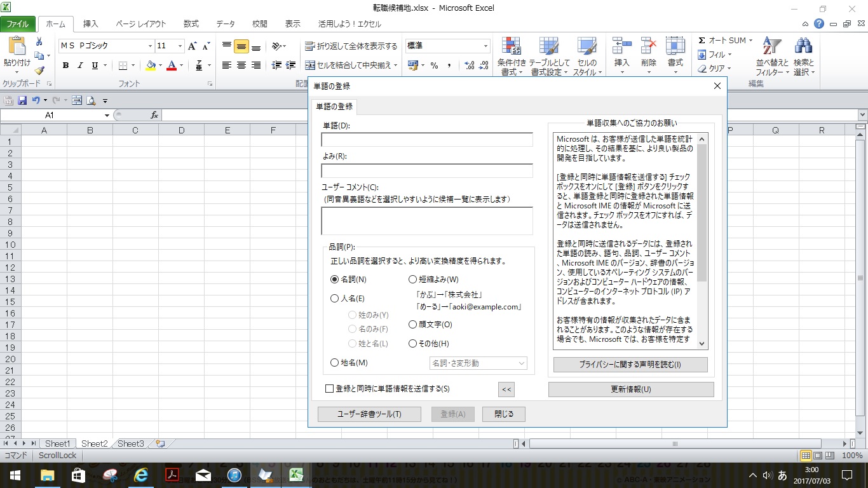Expand the font name dropdown

point(151,46)
